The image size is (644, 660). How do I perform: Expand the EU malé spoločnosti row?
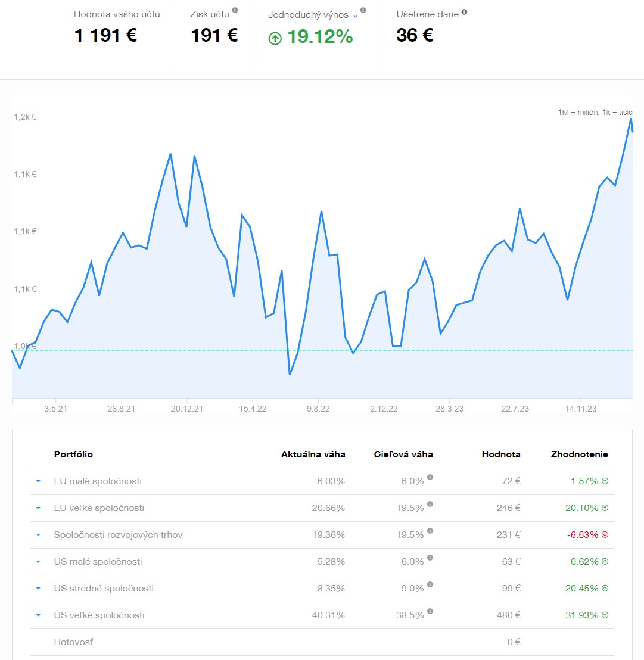(x=38, y=481)
